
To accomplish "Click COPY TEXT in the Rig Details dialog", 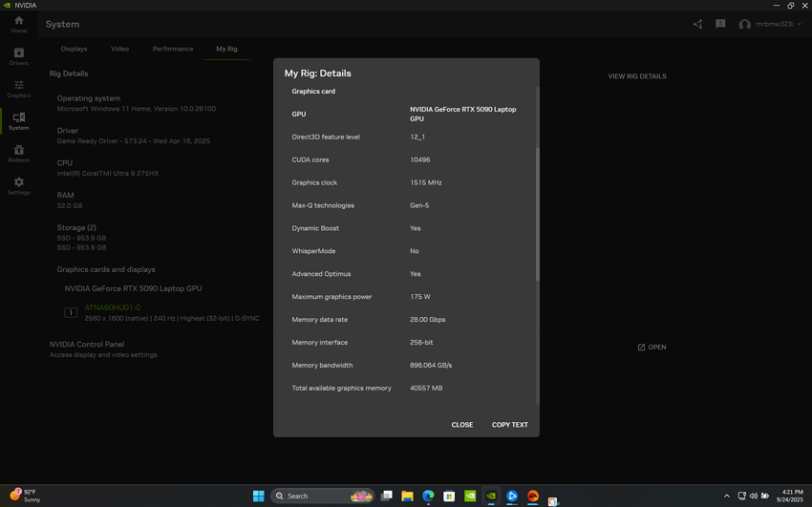I will (x=509, y=425).
